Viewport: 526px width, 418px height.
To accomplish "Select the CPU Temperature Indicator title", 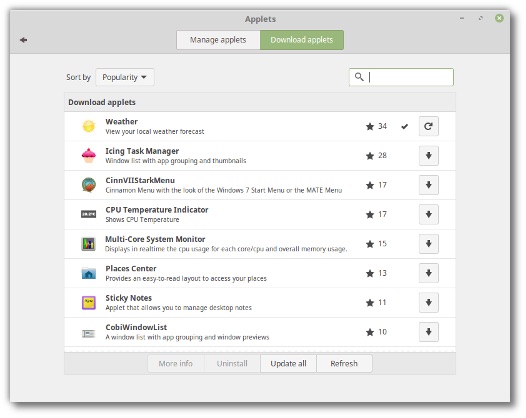I will pos(157,210).
